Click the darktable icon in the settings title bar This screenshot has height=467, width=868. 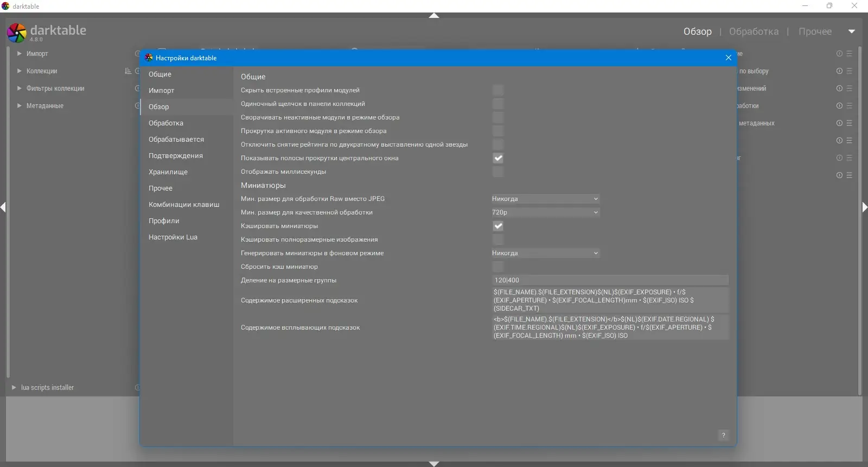pos(149,58)
